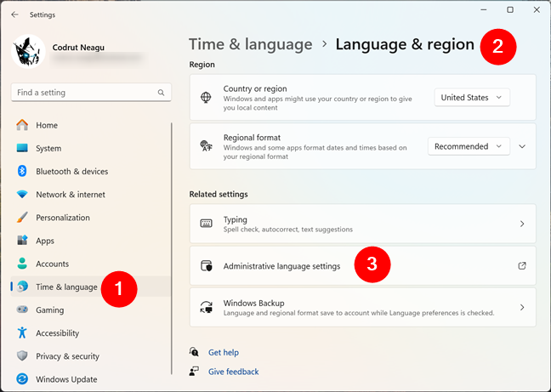Viewport: 551px width, 392px height.
Task: Open the Give feedback link
Action: click(x=233, y=372)
